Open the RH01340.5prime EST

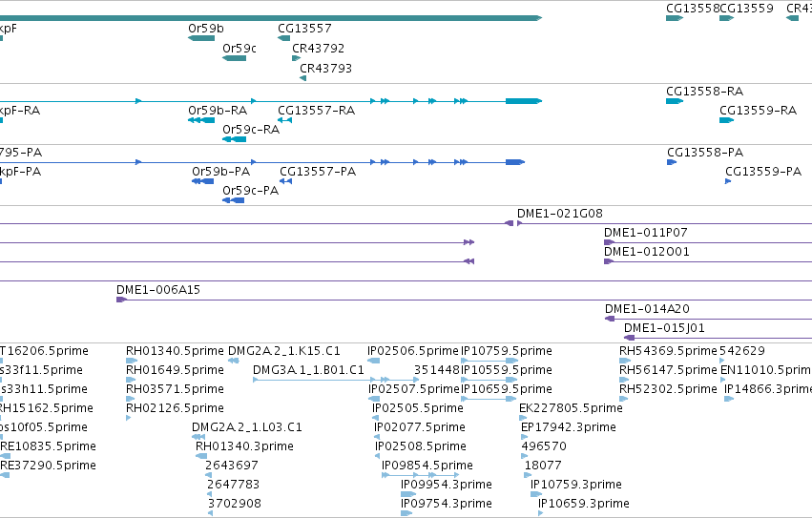click(132, 361)
